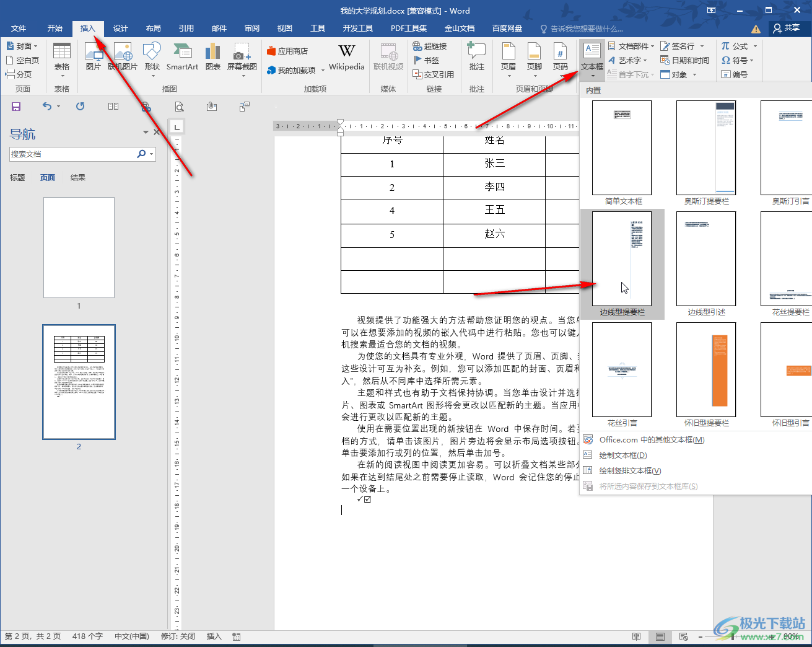Image resolution: width=812 pixels, height=647 pixels.
Task: Open the 屏幕截图 screenshot tool
Action: (x=242, y=59)
